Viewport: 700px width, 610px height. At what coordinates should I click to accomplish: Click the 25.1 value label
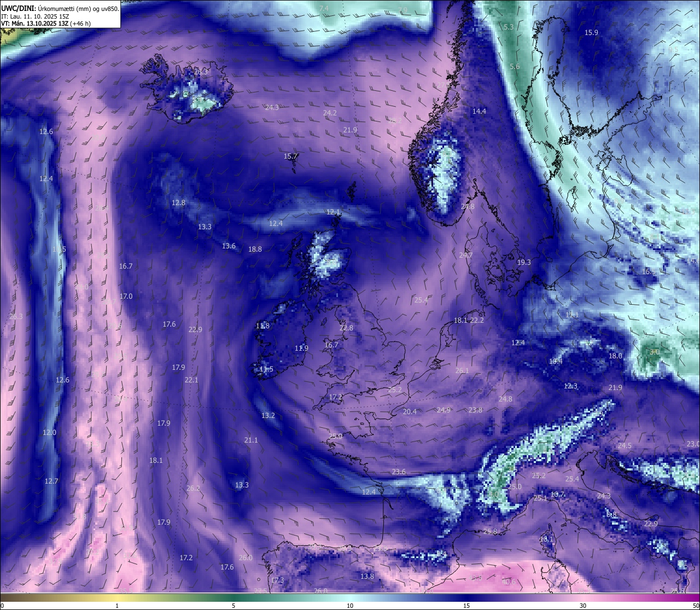point(540,498)
